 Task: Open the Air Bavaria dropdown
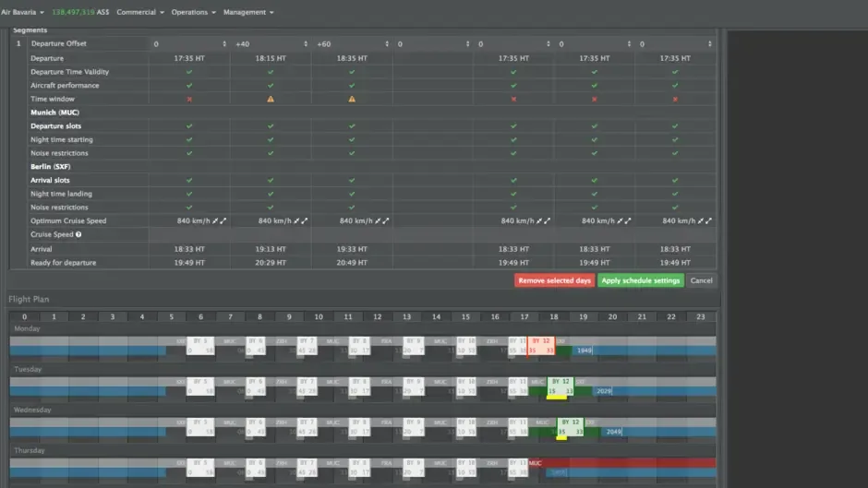23,12
